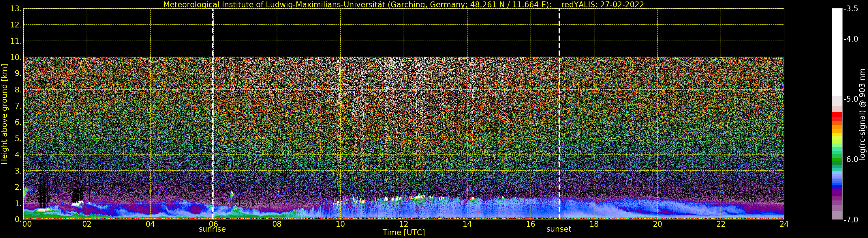Click the '22' time tick label
The image size is (868, 238).
point(721,224)
